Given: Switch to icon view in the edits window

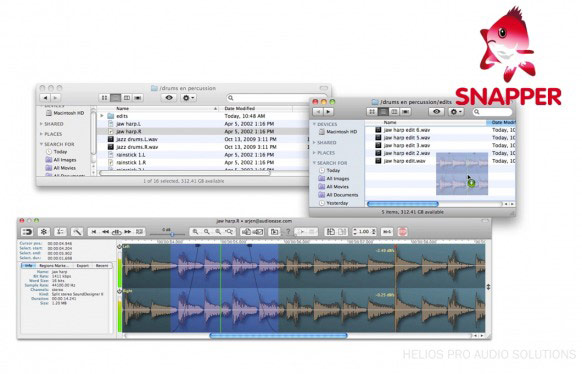Looking at the screenshot, I should [372, 112].
